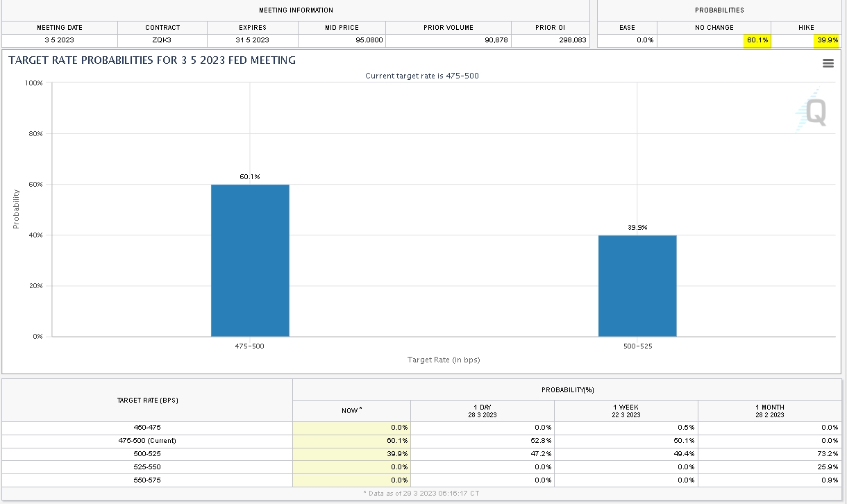Click the mid price value 95.0800
This screenshot has width=847, height=504.
[x=341, y=40]
